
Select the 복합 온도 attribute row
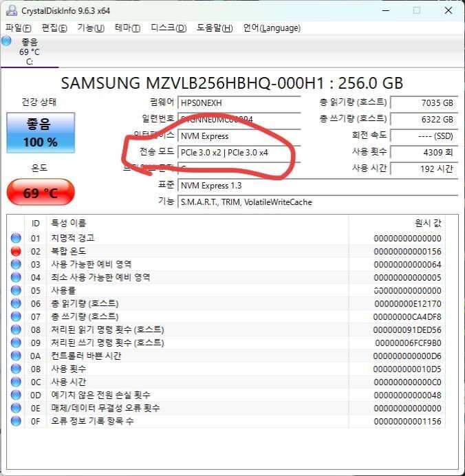(226, 251)
